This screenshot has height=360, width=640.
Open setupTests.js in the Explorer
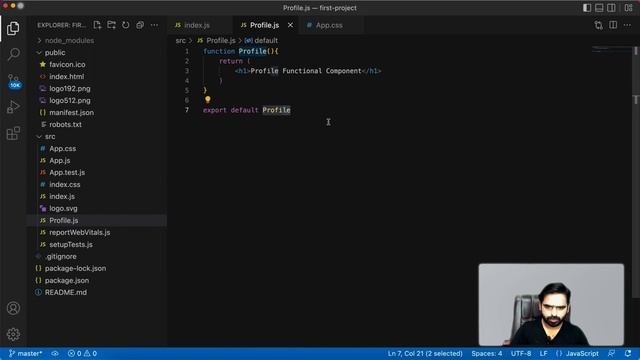(97, 244)
